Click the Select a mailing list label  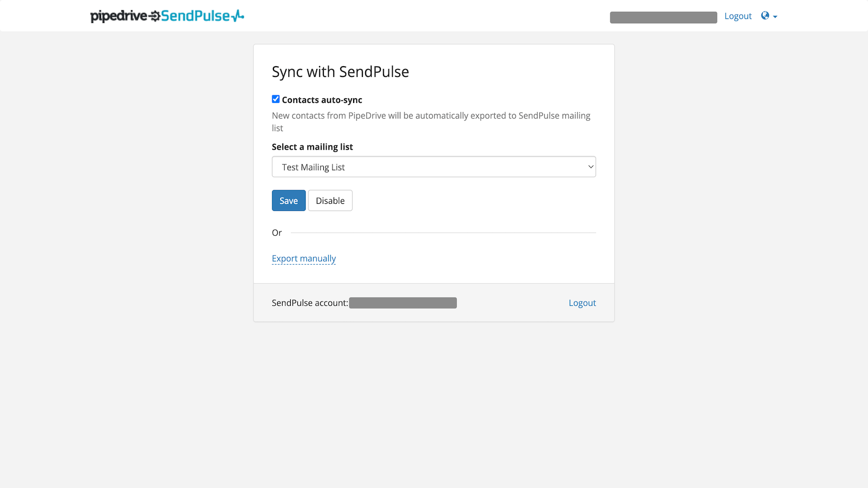click(312, 147)
